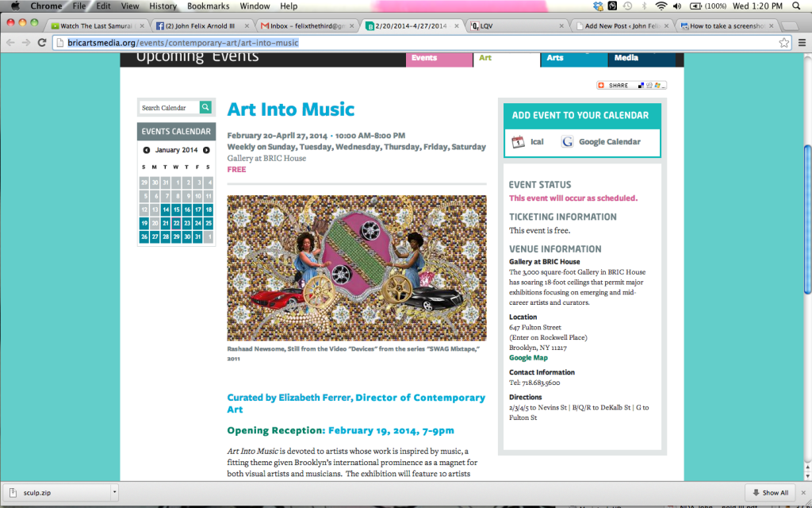Image resolution: width=812 pixels, height=508 pixels.
Task: Open the Time Machine menu bar icon
Action: pyautogui.click(x=627, y=6)
